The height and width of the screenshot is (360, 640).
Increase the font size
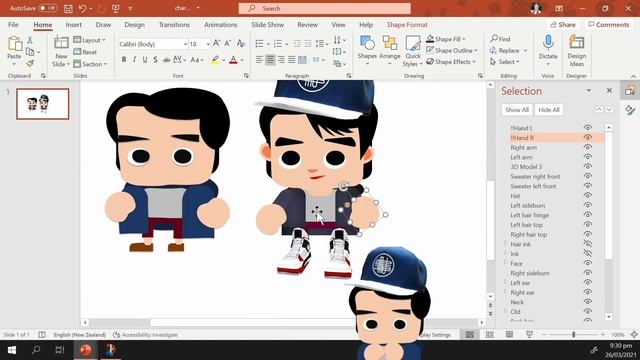pyautogui.click(x=216, y=43)
